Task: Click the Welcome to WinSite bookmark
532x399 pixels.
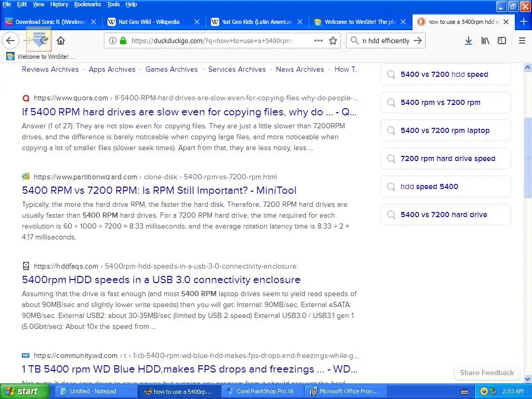Action: pyautogui.click(x=41, y=56)
